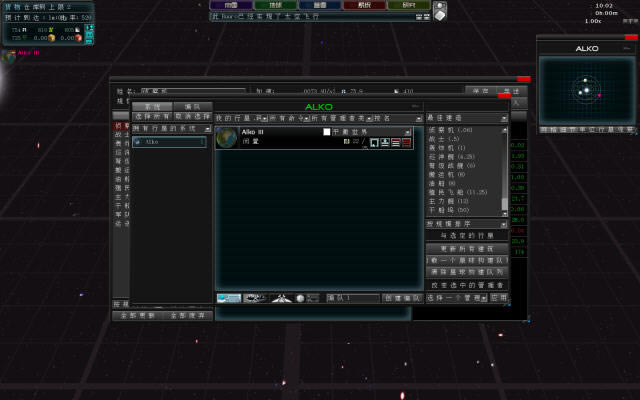Switch to the 编队 tab
Viewport: 640px width, 400px height.
193,106
